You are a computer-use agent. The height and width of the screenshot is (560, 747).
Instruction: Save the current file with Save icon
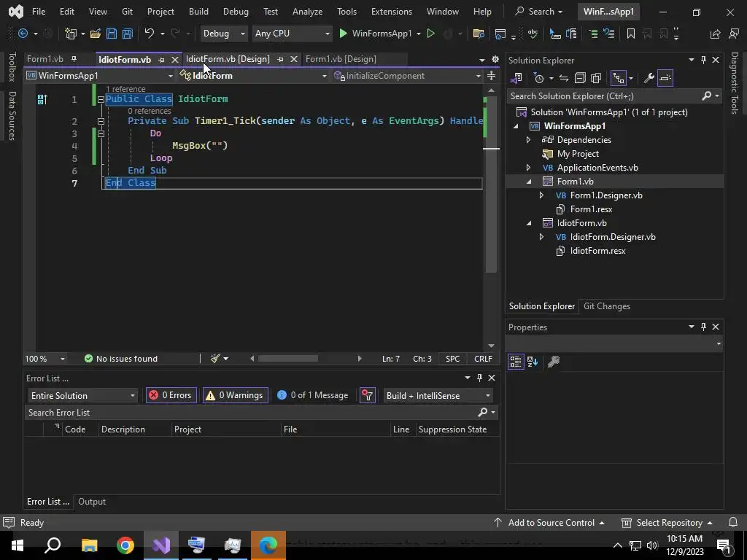click(112, 34)
